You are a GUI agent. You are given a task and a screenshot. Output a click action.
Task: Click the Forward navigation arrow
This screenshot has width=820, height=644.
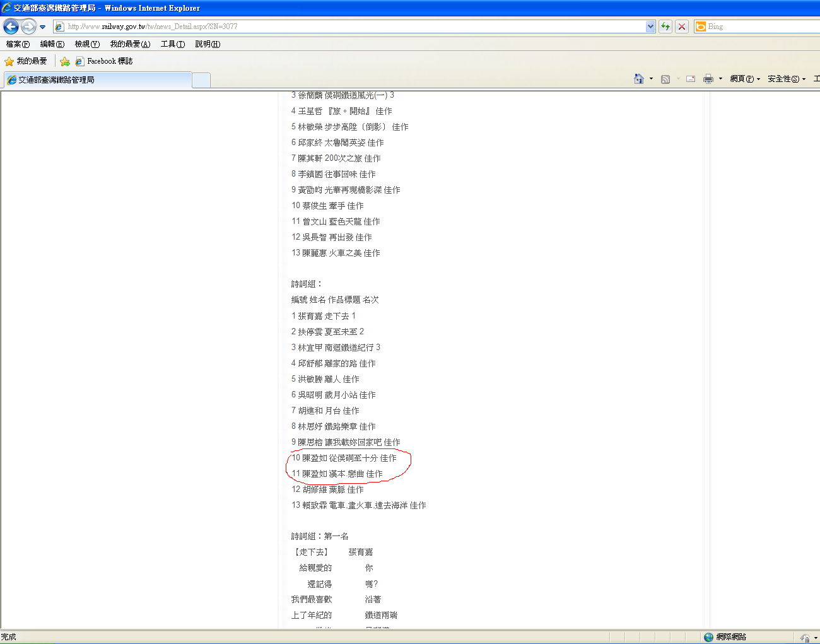(x=28, y=26)
